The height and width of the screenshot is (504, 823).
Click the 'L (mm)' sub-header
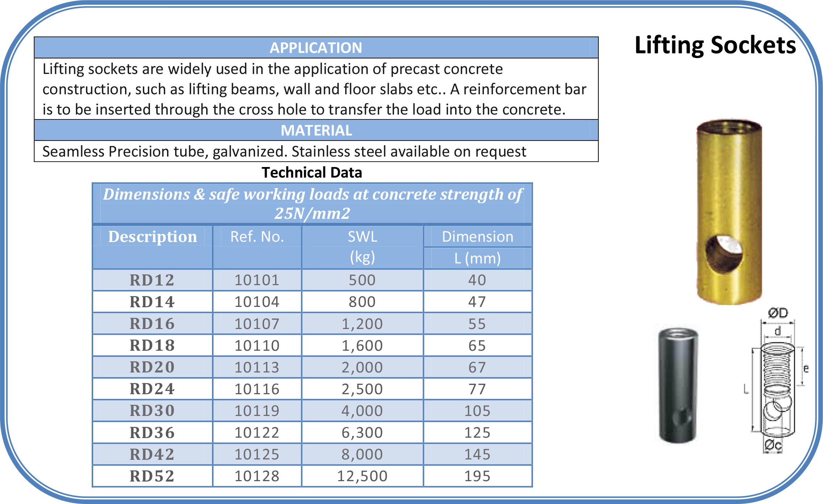(478, 258)
